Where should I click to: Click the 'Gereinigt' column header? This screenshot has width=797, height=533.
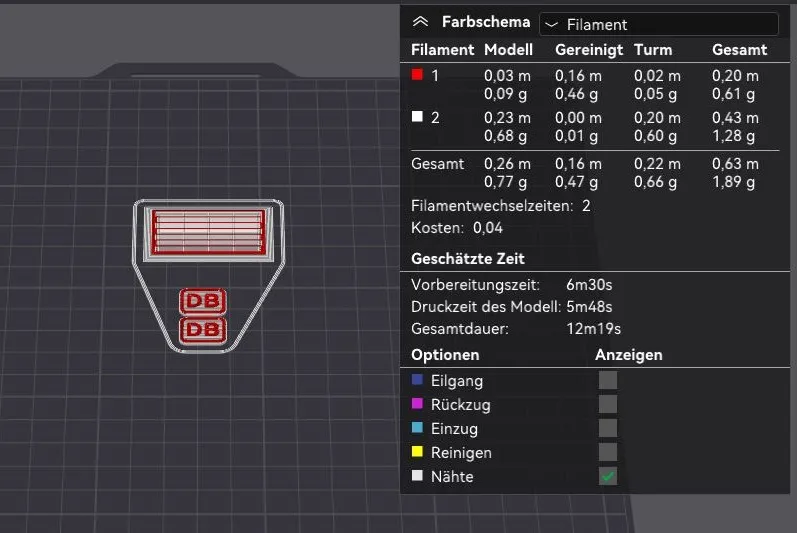589,50
